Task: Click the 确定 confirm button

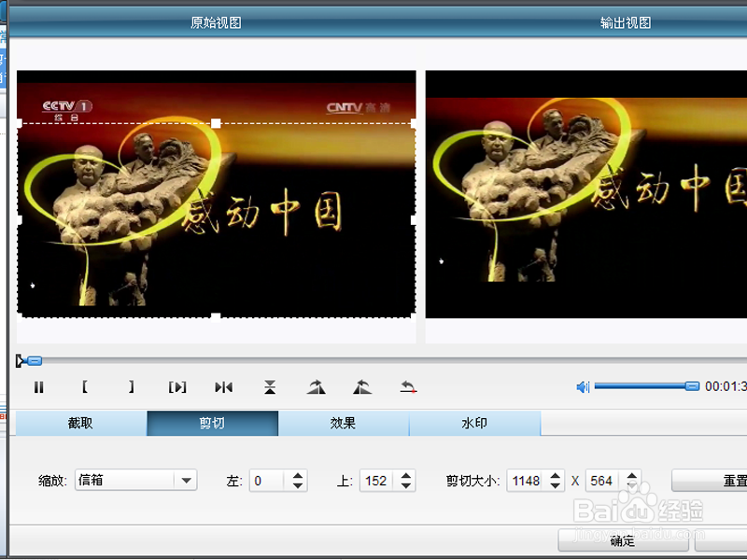Action: [623, 540]
